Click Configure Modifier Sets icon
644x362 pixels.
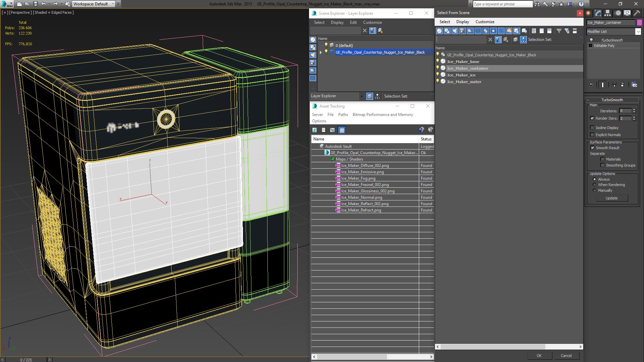pos(634,85)
